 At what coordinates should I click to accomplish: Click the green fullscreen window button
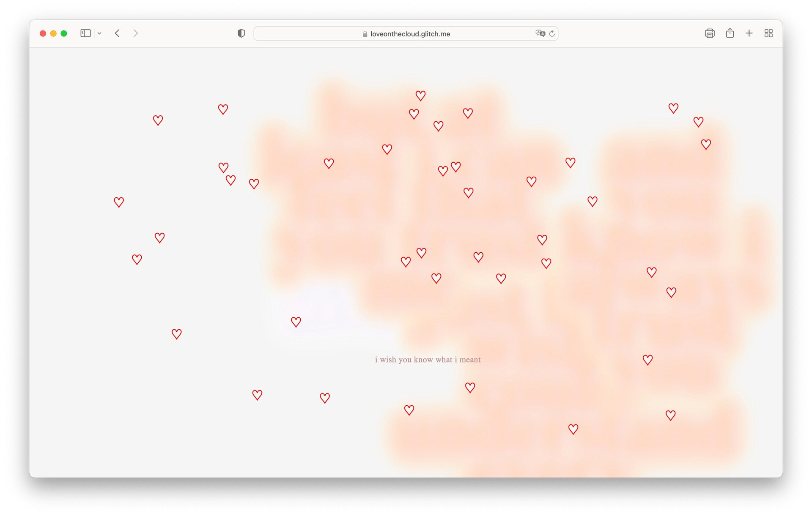(64, 33)
